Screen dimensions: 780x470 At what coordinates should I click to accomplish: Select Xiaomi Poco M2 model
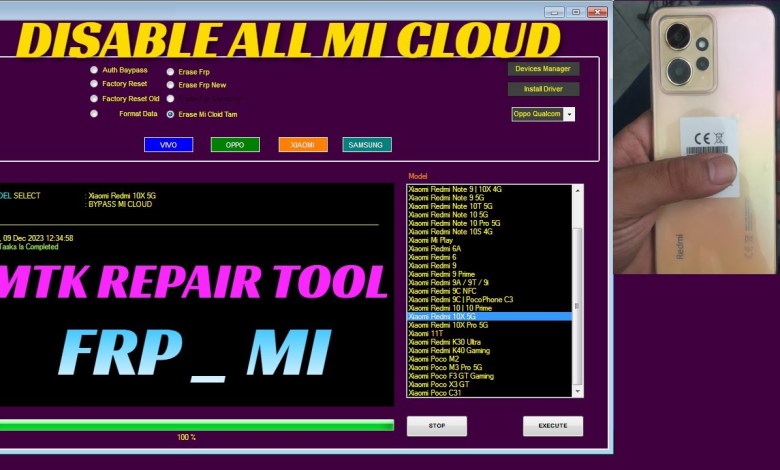pyautogui.click(x=489, y=359)
